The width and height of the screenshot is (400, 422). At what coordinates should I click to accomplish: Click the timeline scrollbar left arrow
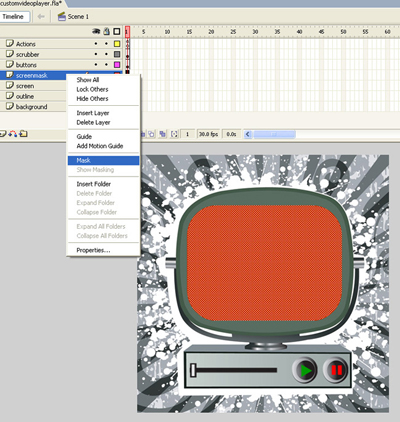[x=248, y=134]
